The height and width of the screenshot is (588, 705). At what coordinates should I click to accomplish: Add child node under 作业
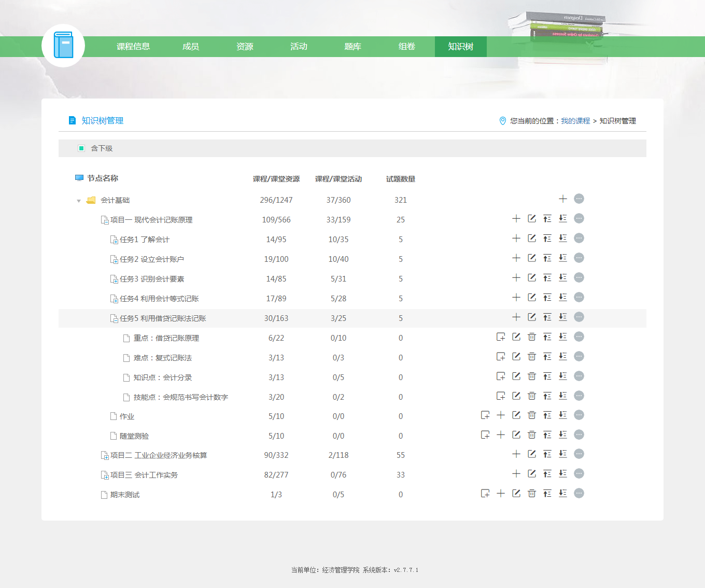(x=501, y=415)
